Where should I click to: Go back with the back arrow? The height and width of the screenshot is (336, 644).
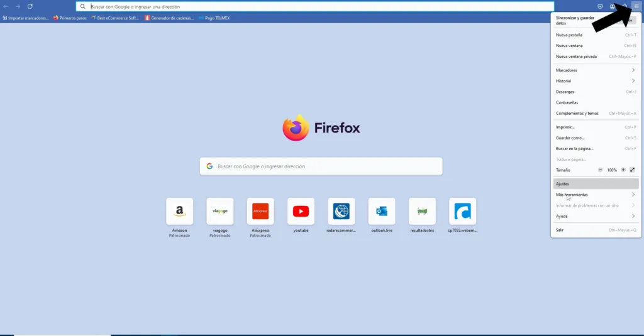6,6
